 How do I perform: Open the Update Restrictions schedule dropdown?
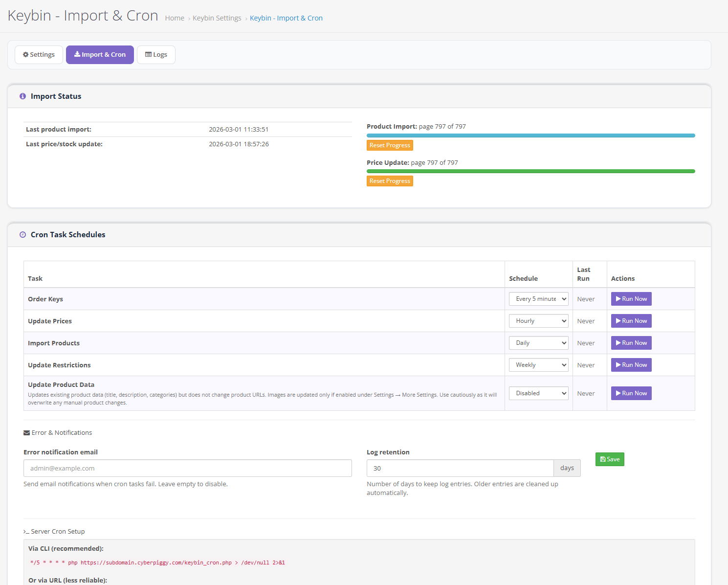click(x=538, y=365)
